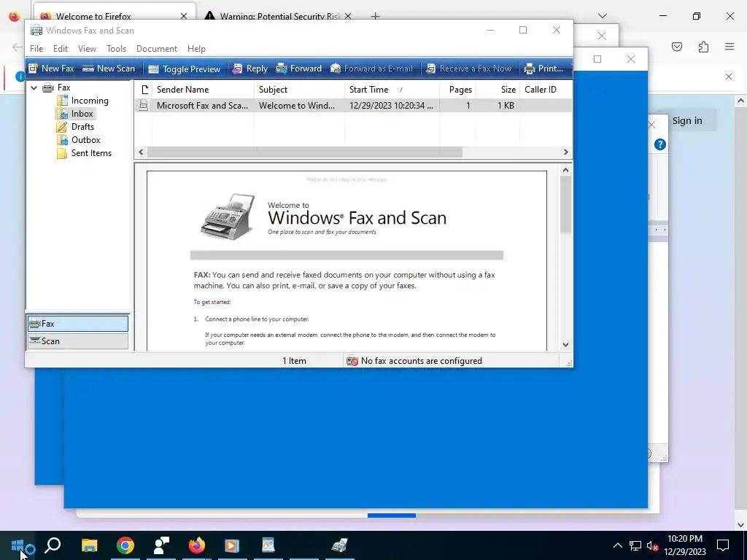Click preview pane scroll up arrow
Screen dimensions: 747x560
(565, 170)
